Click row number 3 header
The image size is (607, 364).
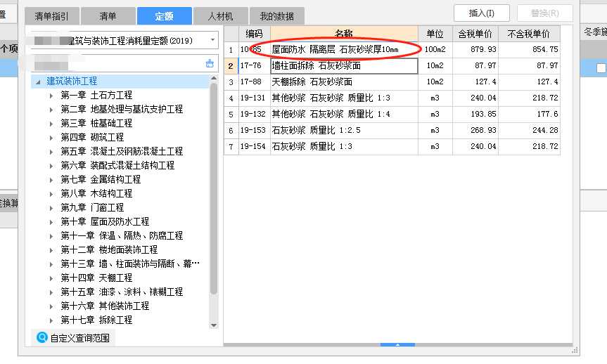[x=231, y=82]
